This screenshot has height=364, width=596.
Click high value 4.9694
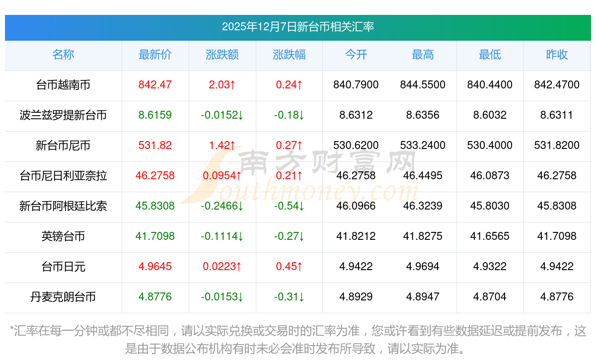[423, 267]
